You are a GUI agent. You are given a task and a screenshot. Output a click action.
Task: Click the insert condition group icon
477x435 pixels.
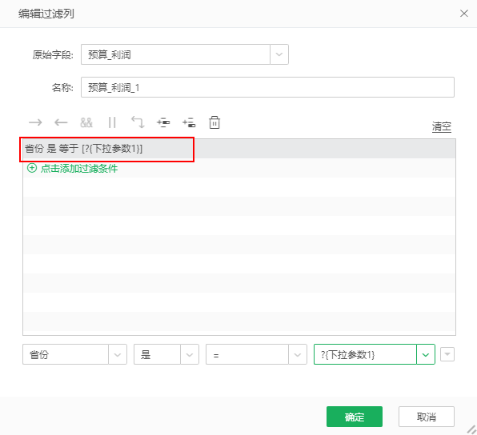[x=189, y=123]
